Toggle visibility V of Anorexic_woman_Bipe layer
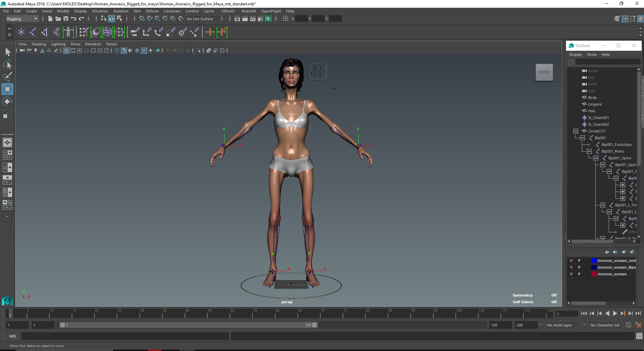This screenshot has width=644, height=351. click(571, 267)
